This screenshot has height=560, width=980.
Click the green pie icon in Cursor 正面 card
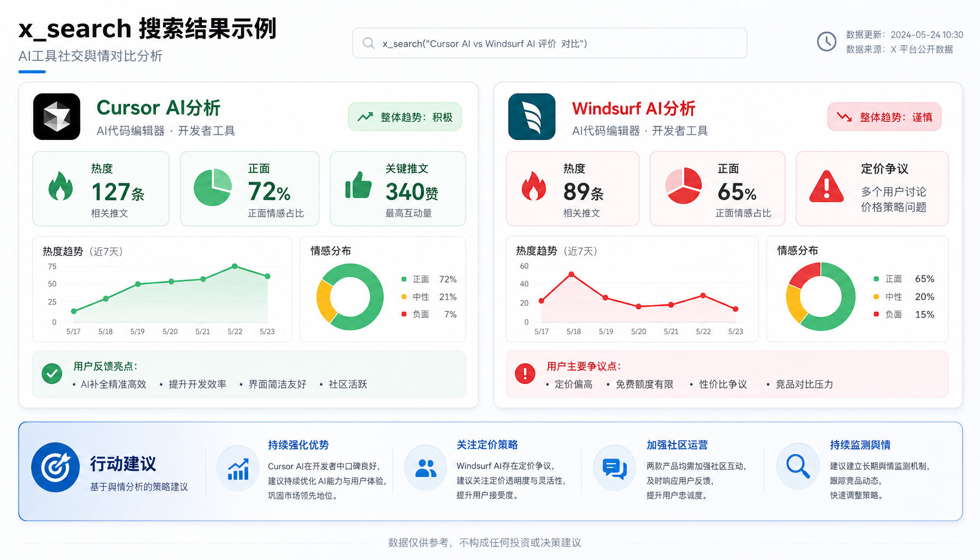[x=213, y=187]
